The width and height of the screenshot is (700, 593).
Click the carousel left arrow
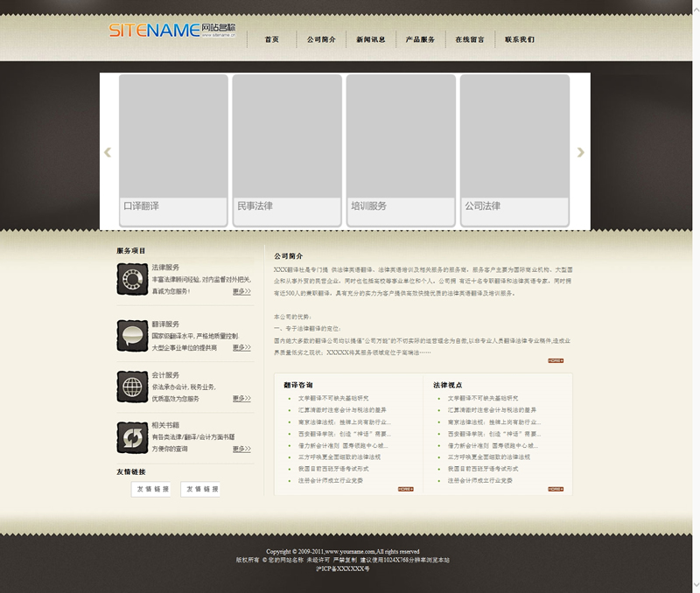coord(108,152)
